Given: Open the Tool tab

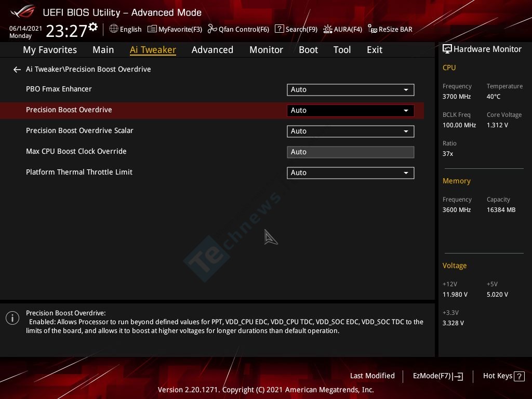Looking at the screenshot, I should [x=342, y=50].
